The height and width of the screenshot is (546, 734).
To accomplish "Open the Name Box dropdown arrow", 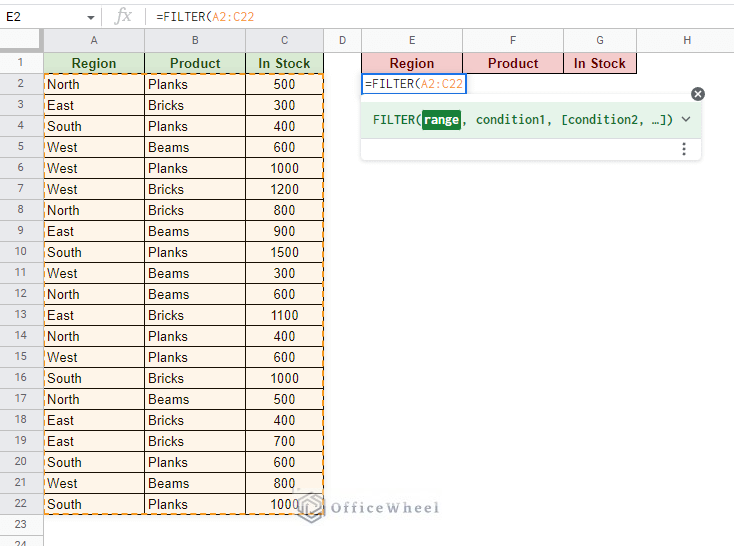I will point(90,18).
